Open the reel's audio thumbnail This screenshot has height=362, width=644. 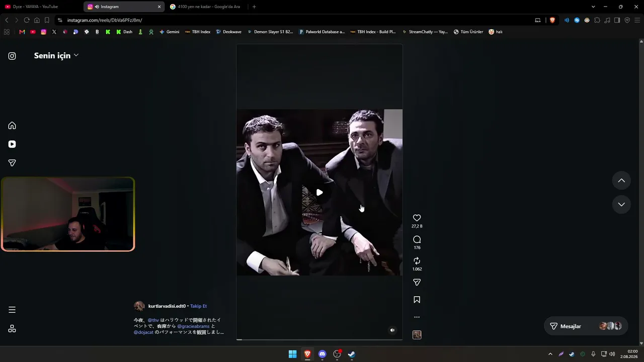pyautogui.click(x=417, y=335)
